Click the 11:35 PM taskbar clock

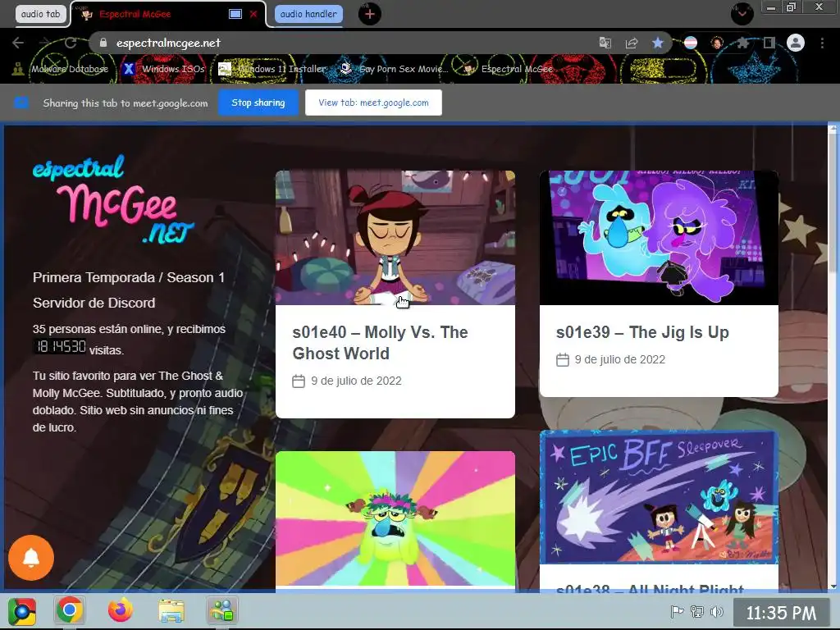point(781,613)
